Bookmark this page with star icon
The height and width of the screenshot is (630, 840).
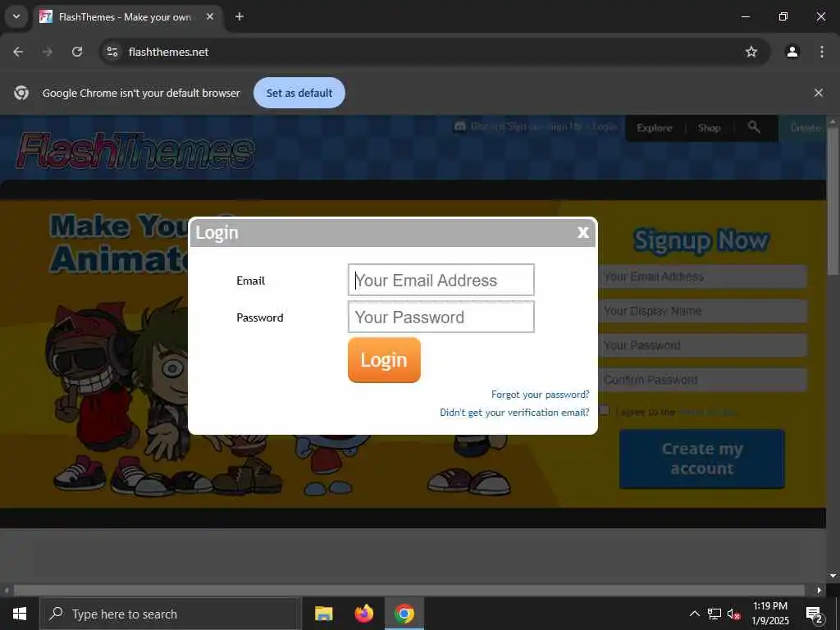tap(751, 52)
